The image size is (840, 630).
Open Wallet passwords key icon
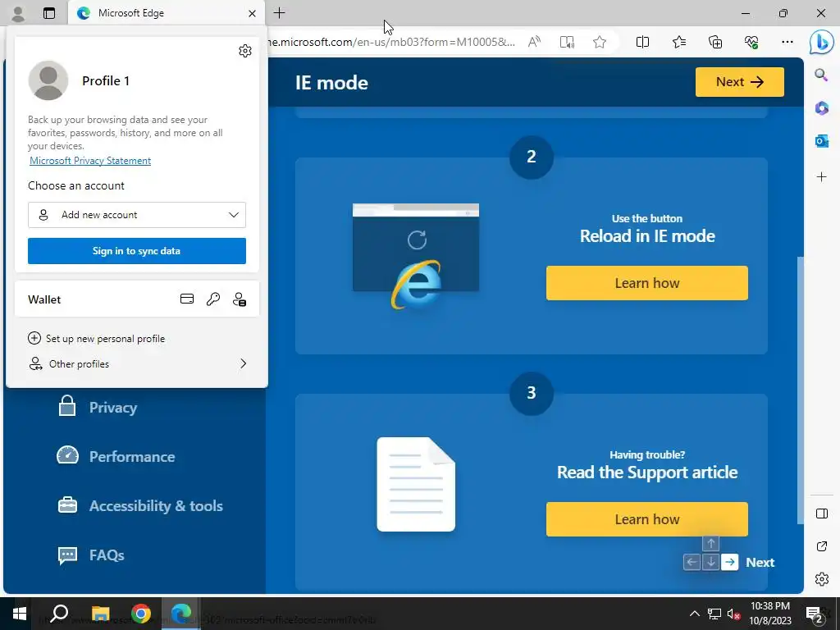[213, 299]
